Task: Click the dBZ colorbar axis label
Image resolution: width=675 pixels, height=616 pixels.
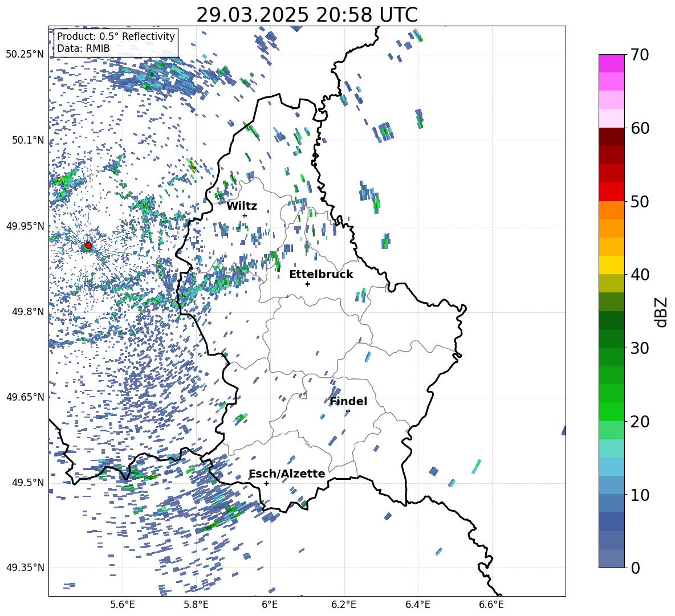Action: pyautogui.click(x=662, y=312)
